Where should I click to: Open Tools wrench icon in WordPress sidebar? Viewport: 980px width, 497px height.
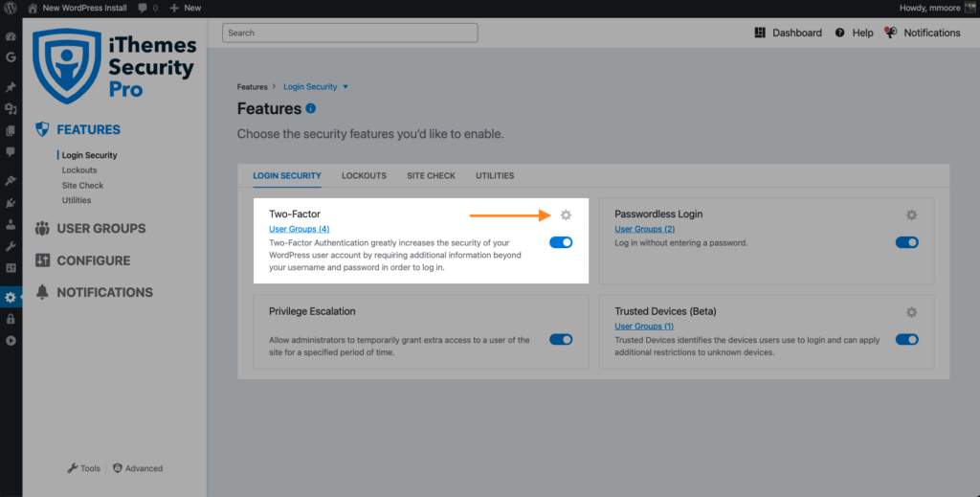[x=11, y=246]
